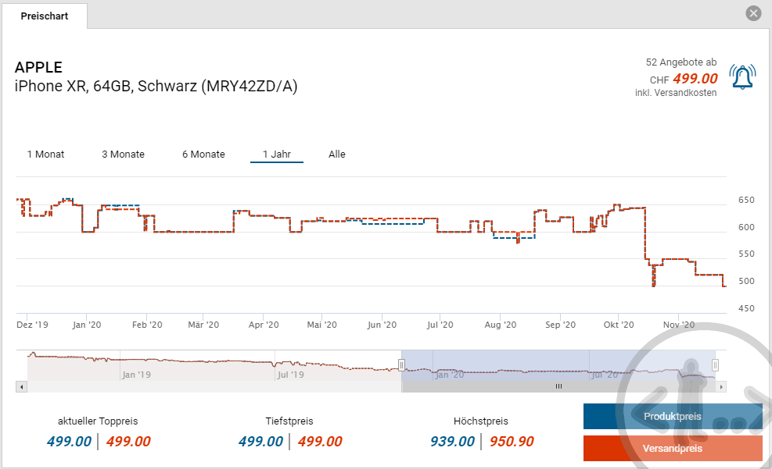Select the 6 Monate range
Image resolution: width=772 pixels, height=469 pixels.
[x=203, y=154]
